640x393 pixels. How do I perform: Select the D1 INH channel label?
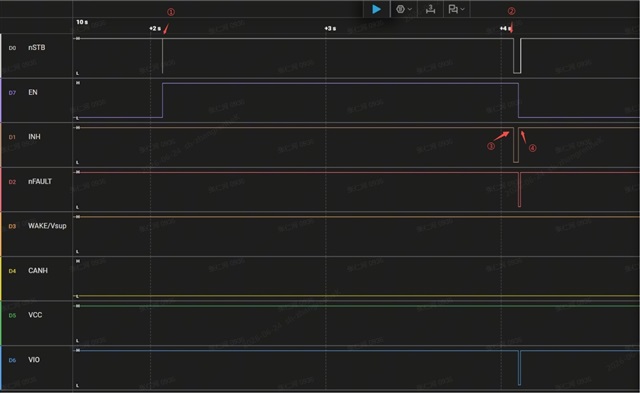pyautogui.click(x=24, y=137)
